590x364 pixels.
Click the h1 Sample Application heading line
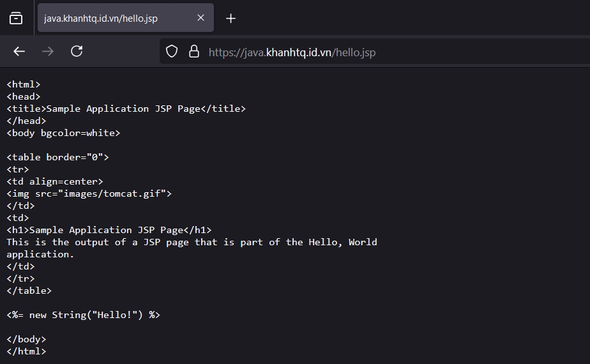click(109, 230)
